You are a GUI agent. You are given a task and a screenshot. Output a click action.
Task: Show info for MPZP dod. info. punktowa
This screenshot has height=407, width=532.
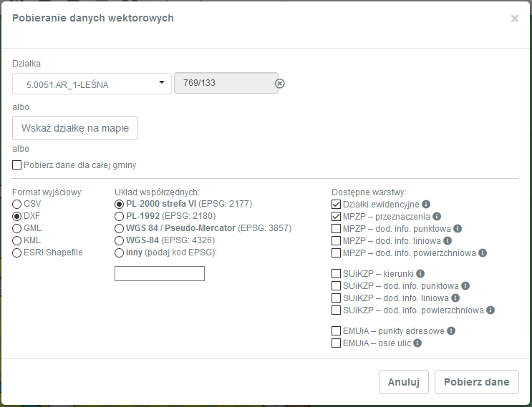(458, 228)
